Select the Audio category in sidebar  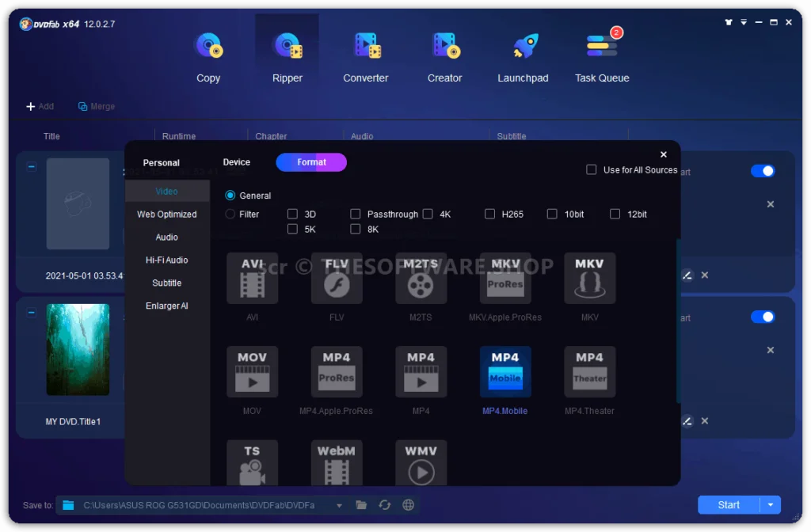(x=167, y=237)
